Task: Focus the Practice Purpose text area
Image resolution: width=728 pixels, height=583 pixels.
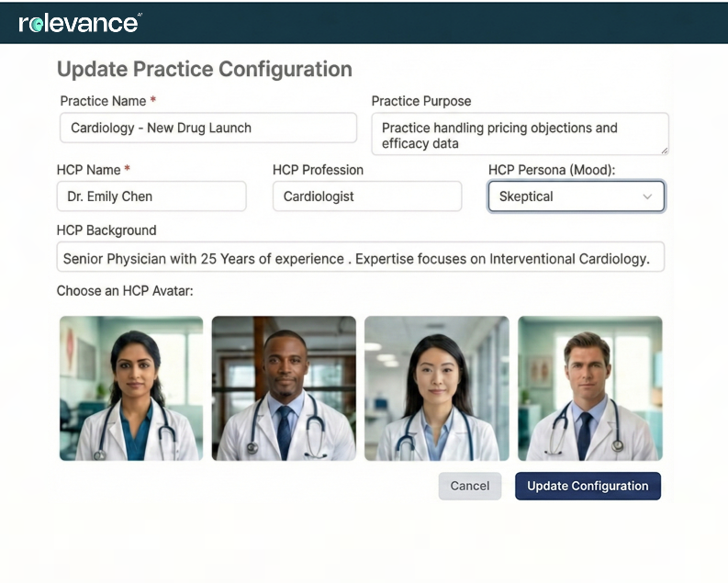Action: [x=519, y=135]
